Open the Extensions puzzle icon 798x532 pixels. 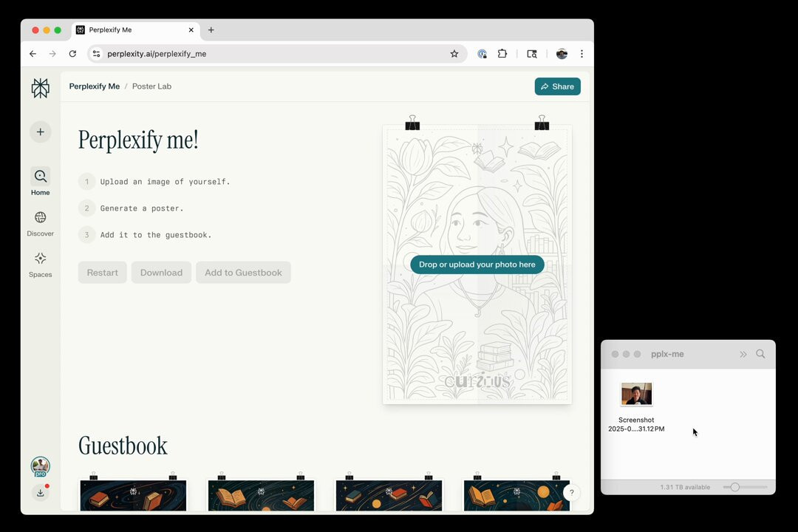pos(502,53)
